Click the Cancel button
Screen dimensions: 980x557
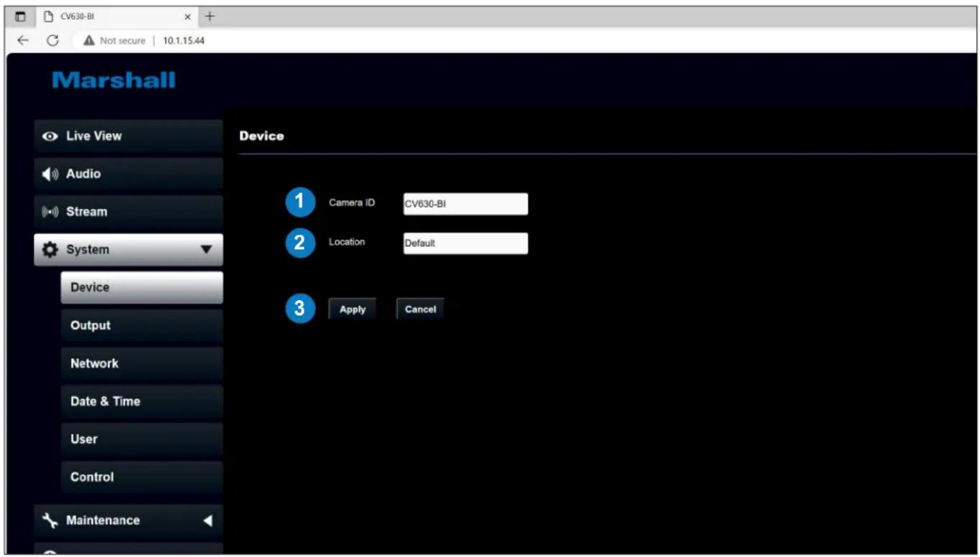pos(420,309)
